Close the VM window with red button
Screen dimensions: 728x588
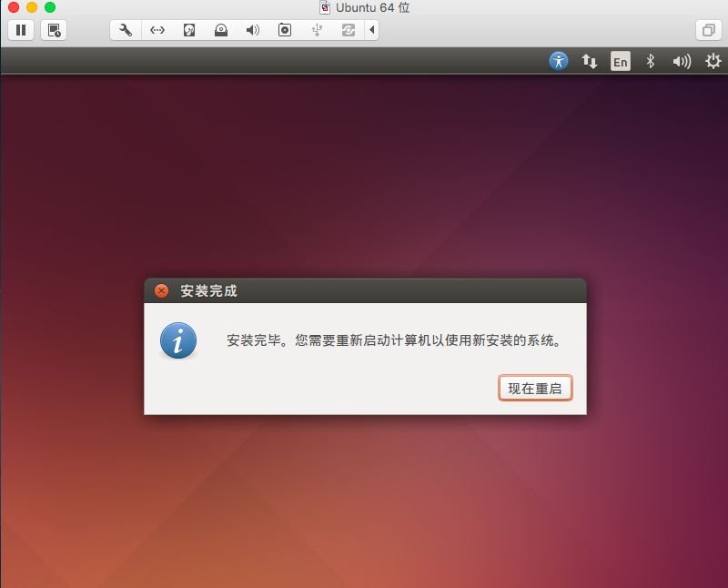(x=14, y=7)
